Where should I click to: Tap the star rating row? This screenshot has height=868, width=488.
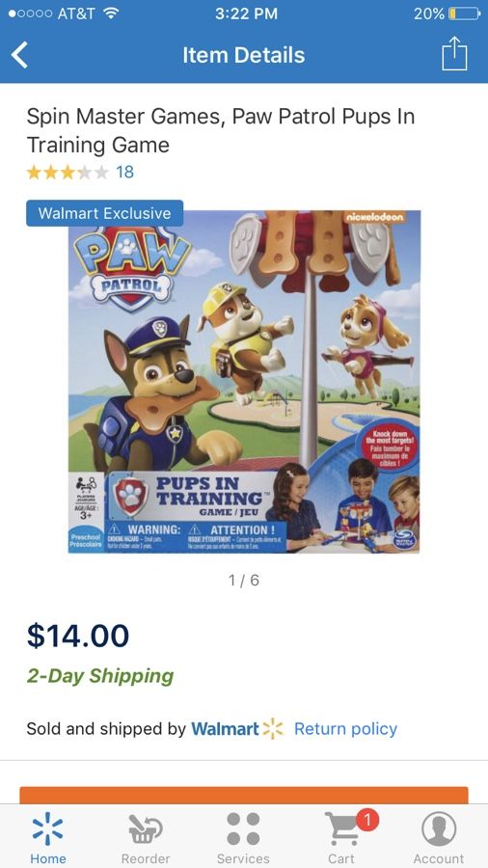67,173
